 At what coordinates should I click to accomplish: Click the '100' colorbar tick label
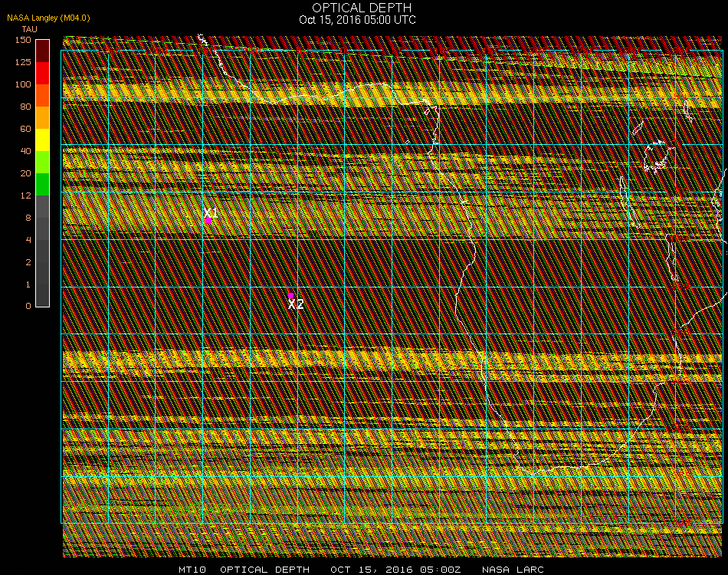23,84
